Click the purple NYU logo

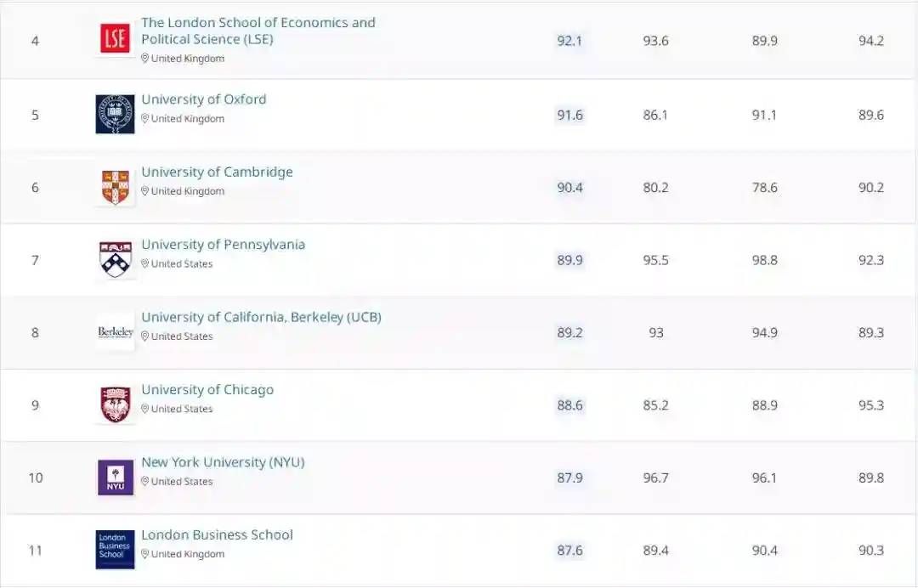(x=115, y=478)
